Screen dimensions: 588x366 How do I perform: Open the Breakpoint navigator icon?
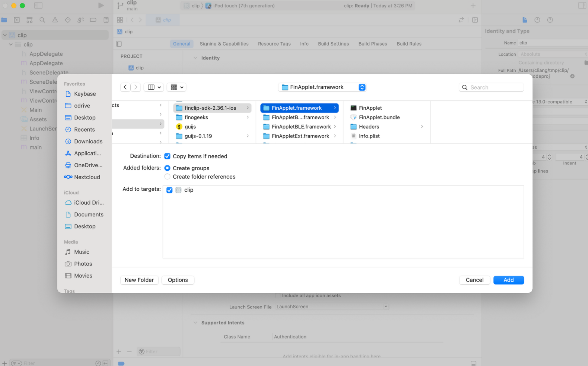(93, 20)
